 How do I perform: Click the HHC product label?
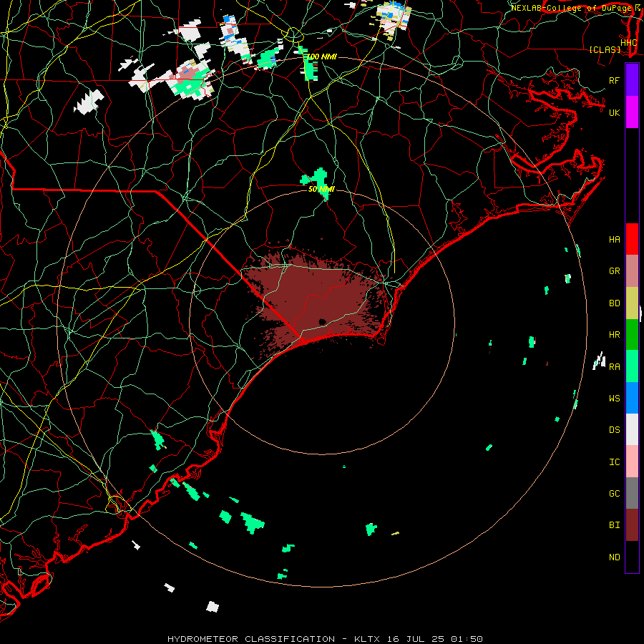click(629, 43)
